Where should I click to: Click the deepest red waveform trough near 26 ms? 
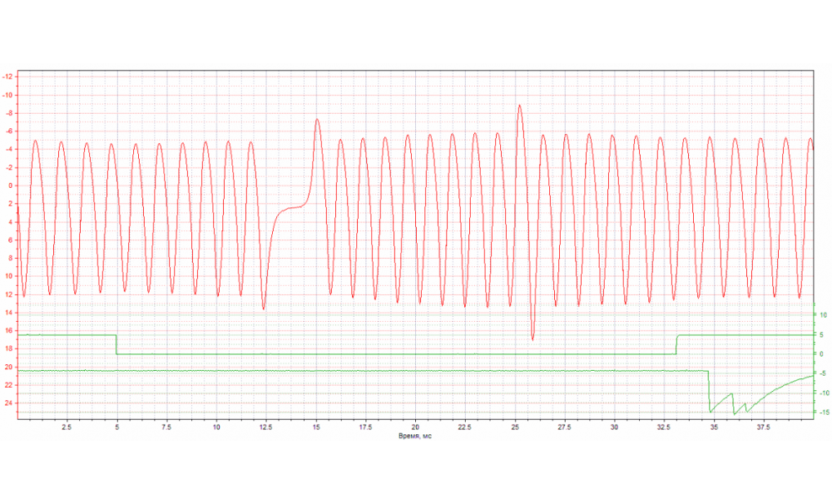click(532, 339)
